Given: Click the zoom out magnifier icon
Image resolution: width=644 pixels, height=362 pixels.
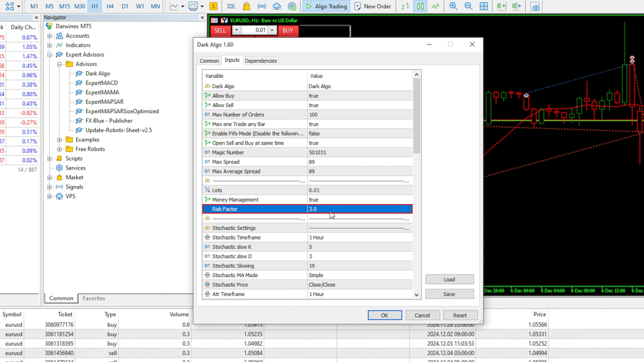Looking at the screenshot, I should [x=469, y=6].
